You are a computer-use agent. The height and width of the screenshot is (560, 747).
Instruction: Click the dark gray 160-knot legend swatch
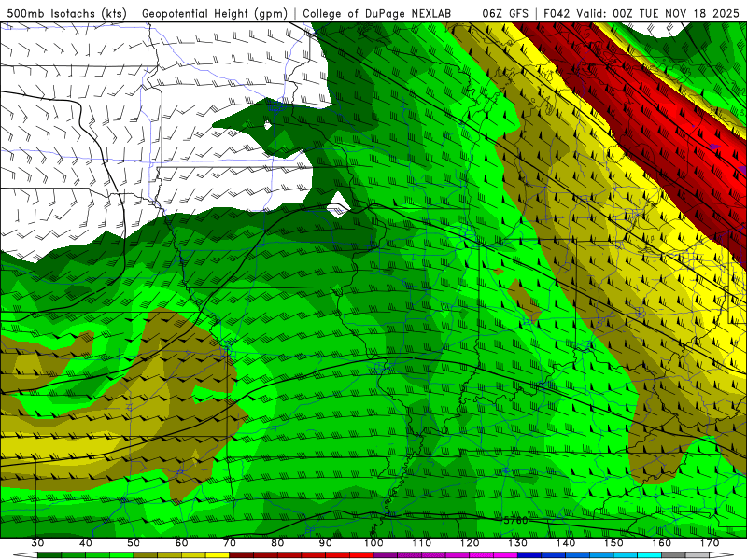(673, 555)
